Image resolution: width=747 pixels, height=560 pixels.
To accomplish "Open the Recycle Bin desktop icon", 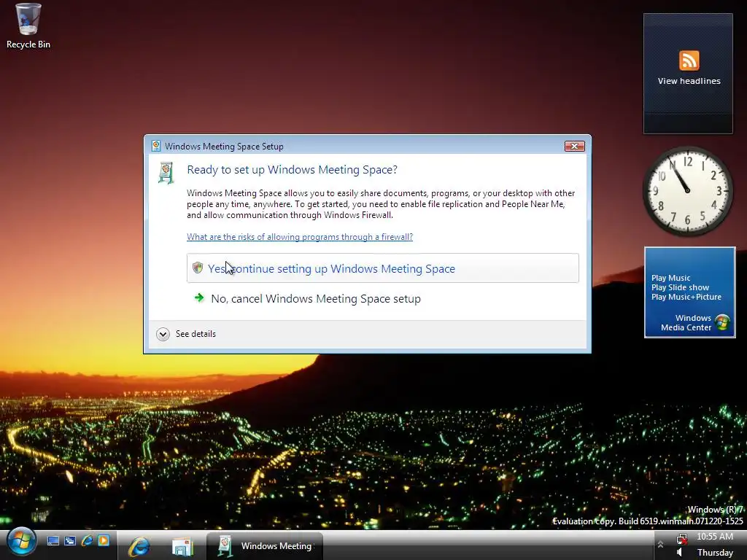I will coord(28,26).
